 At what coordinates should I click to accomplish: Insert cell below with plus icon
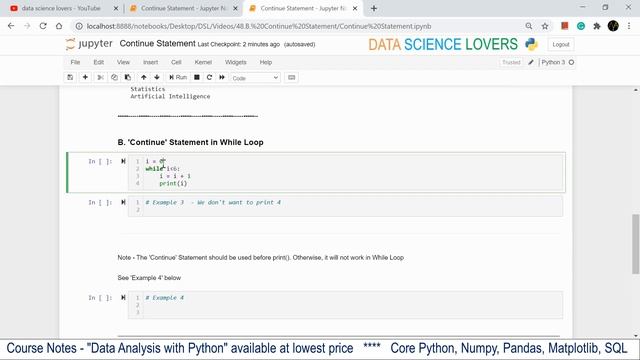click(x=85, y=77)
